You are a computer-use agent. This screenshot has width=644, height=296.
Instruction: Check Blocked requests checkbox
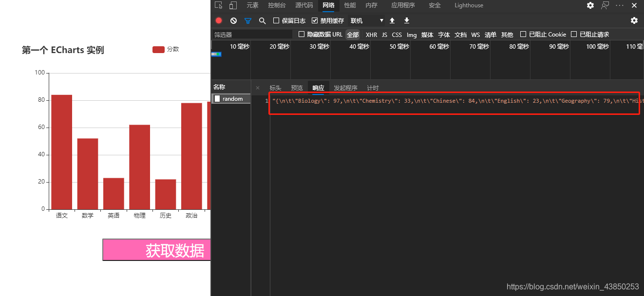(574, 34)
